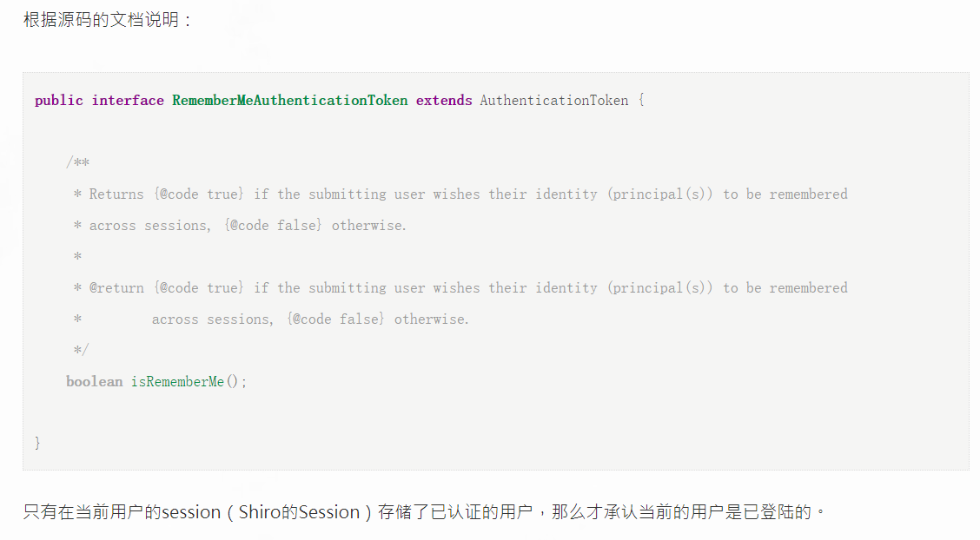Image resolution: width=980 pixels, height=540 pixels.
Task: Select RememberMeAuthenticationToken interface name
Action: coord(290,101)
